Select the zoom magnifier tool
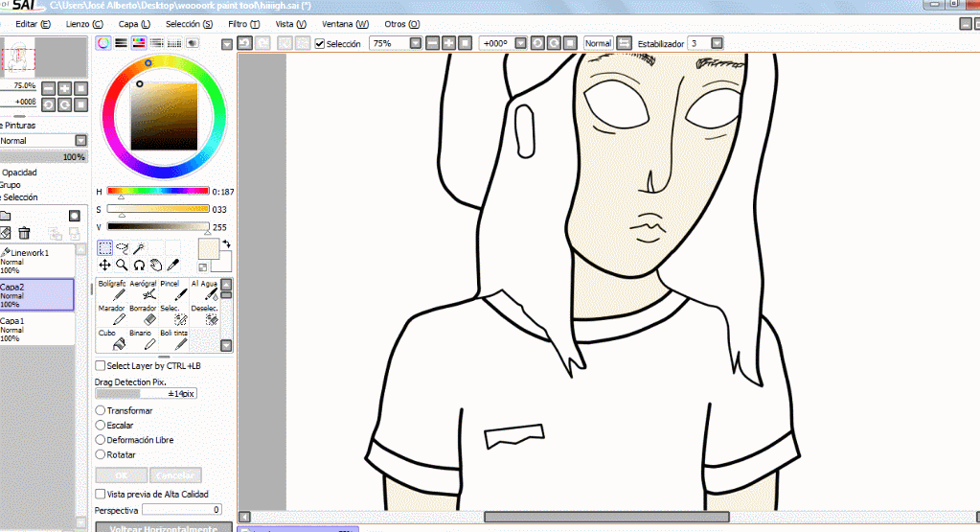Image resolution: width=980 pixels, height=532 pixels. (122, 266)
